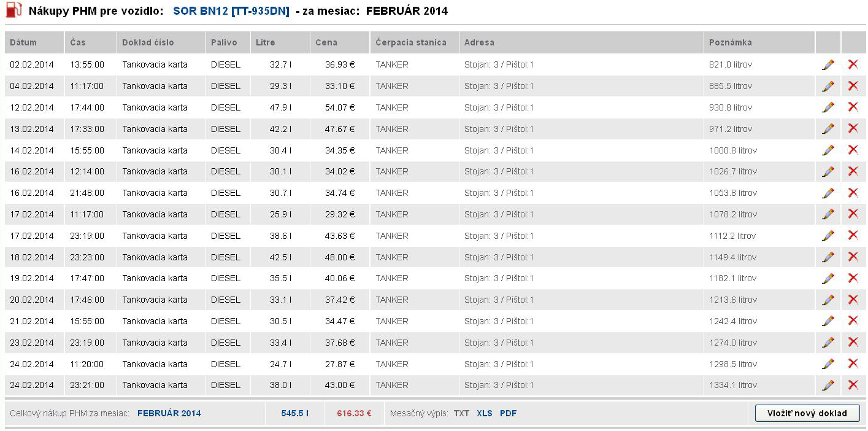
Task: Delete the 24.02.2014 23:21:00 record
Action: (x=853, y=385)
